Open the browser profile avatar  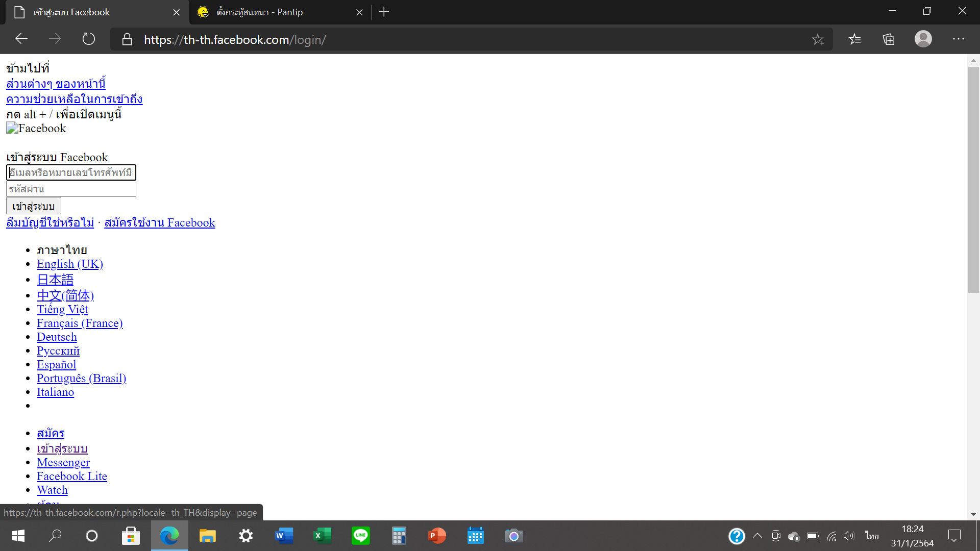[923, 39]
